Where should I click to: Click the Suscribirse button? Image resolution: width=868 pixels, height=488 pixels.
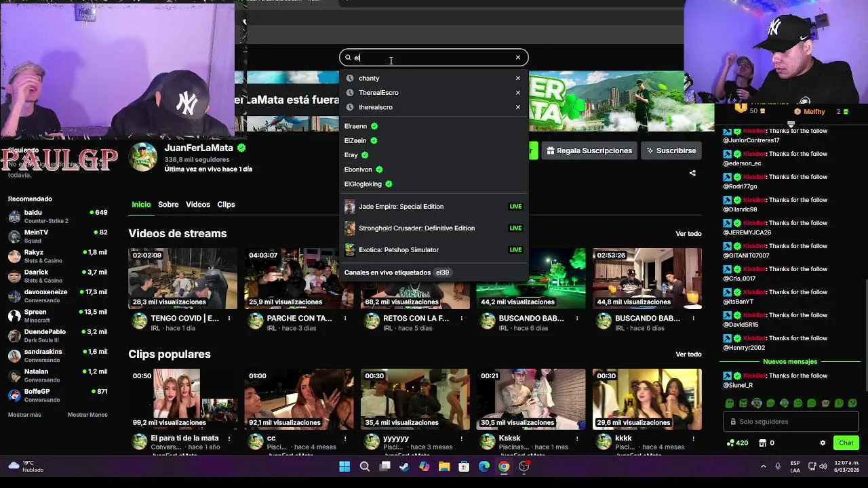click(x=670, y=150)
